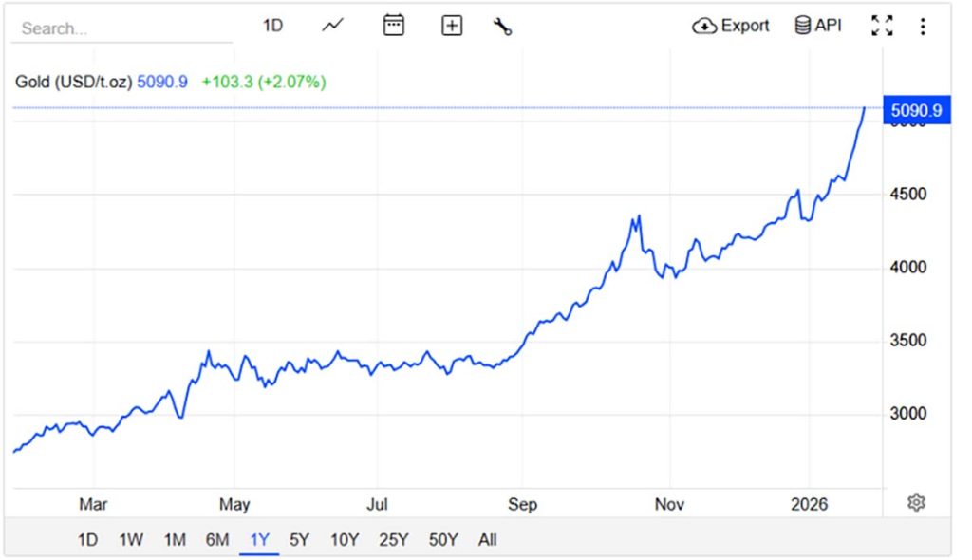972x560 pixels.
Task: Switch to the All time range tab
Action: tap(487, 539)
